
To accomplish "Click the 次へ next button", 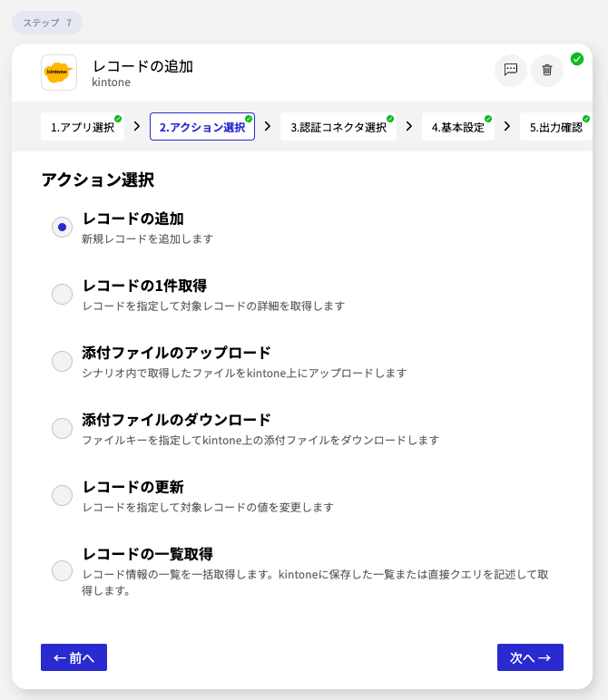I will 530,657.
